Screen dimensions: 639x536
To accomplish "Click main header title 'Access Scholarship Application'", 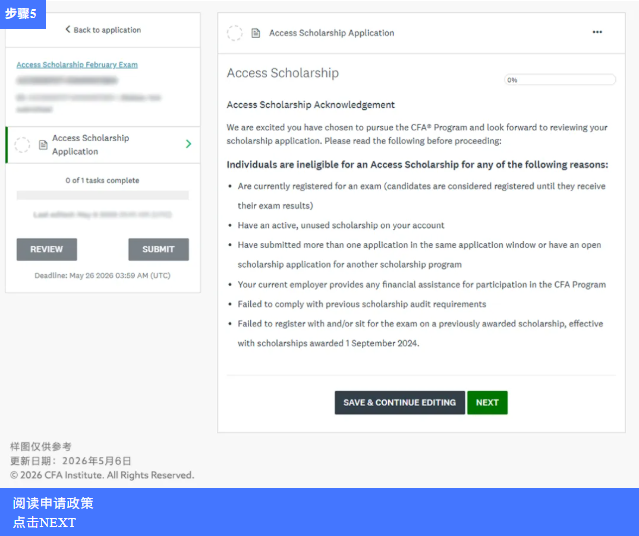I will pyautogui.click(x=332, y=33).
